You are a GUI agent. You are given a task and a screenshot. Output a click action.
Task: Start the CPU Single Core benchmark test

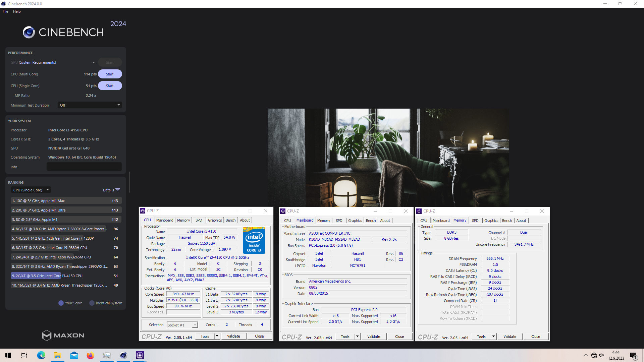click(x=109, y=86)
